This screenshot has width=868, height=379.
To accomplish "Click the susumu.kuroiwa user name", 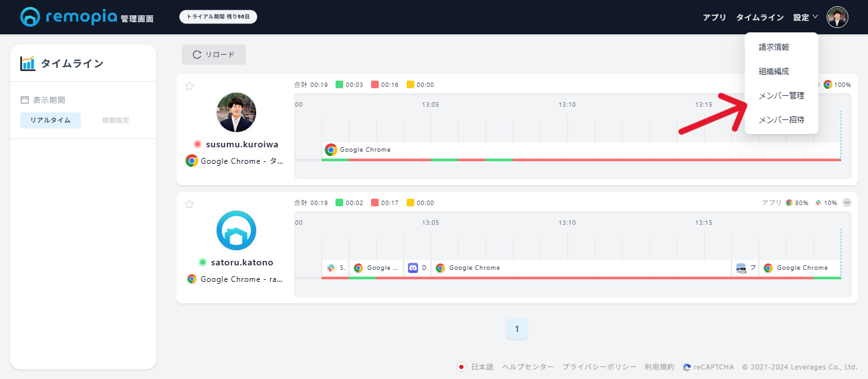I will [x=242, y=144].
